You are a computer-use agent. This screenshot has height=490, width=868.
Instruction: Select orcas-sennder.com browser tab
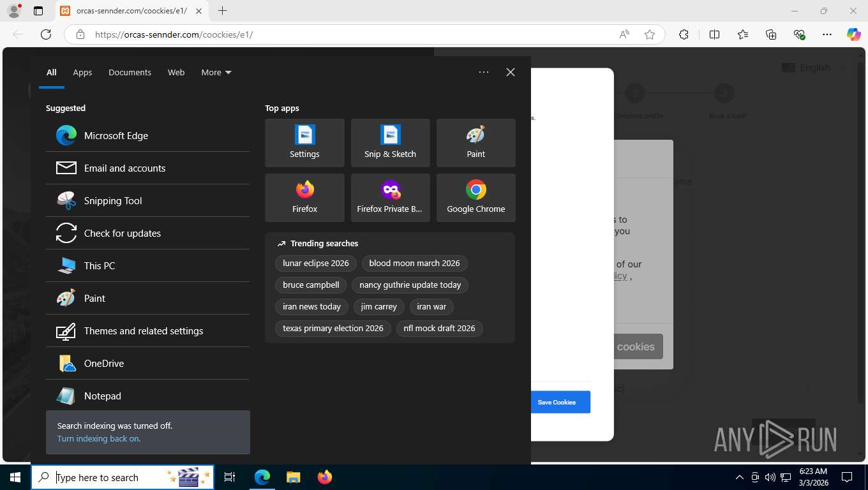coord(131,11)
